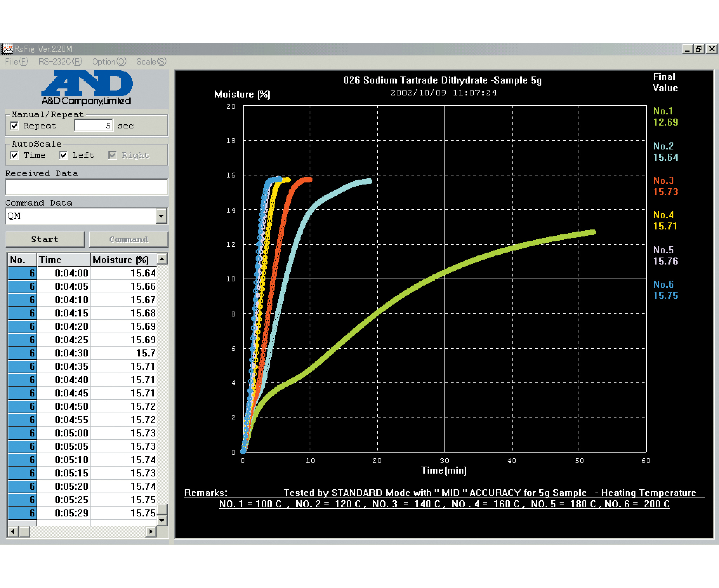
Task: Open the Scale(S) menu
Action: pos(151,62)
